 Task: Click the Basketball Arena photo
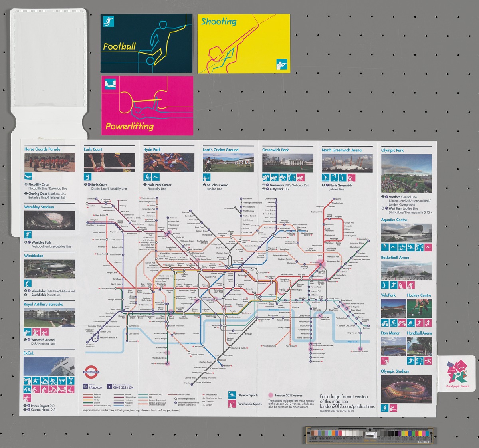(406, 270)
